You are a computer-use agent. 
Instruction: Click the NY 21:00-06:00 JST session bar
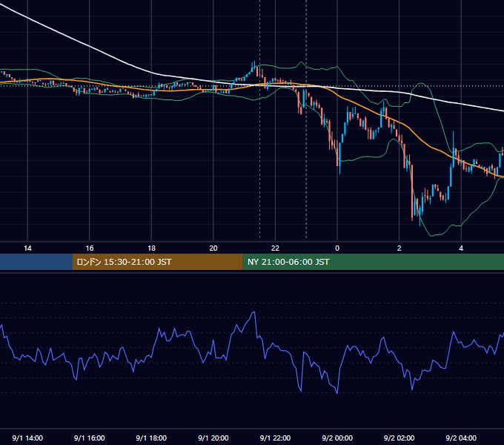tap(373, 262)
